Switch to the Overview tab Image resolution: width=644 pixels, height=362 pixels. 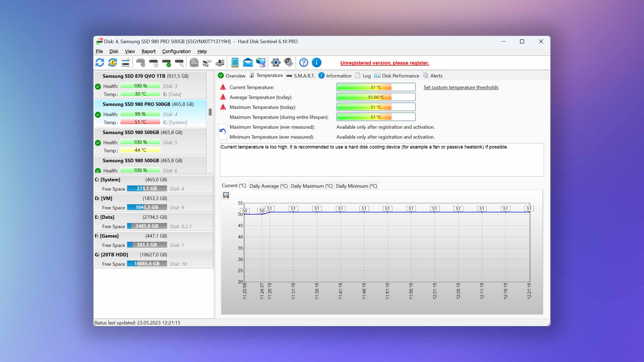pyautogui.click(x=232, y=76)
